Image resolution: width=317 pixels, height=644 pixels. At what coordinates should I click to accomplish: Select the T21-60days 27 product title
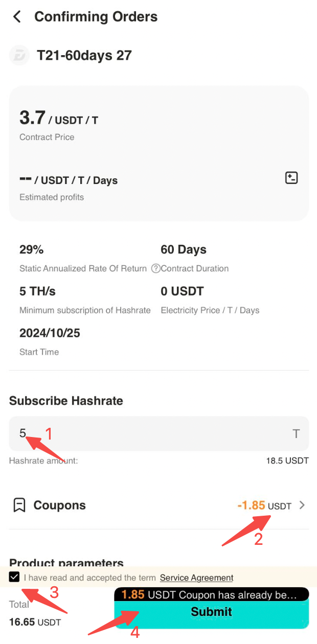tap(84, 55)
